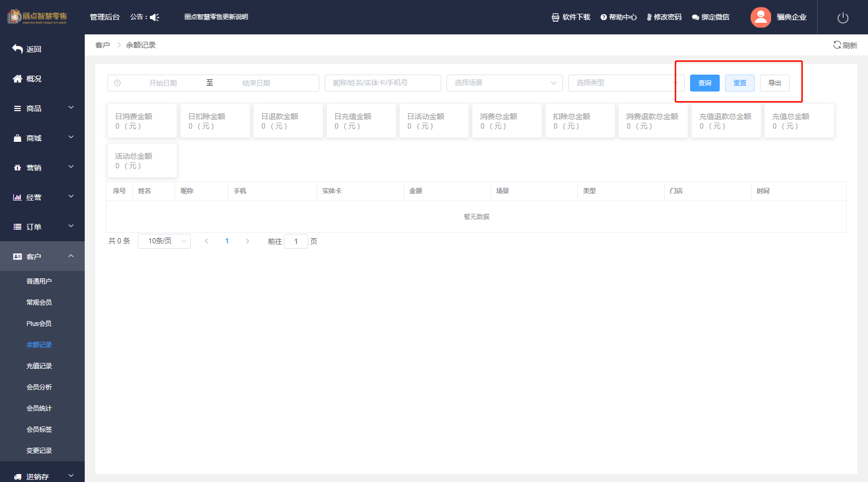Click the 客户 ID card icon

pyautogui.click(x=17, y=256)
